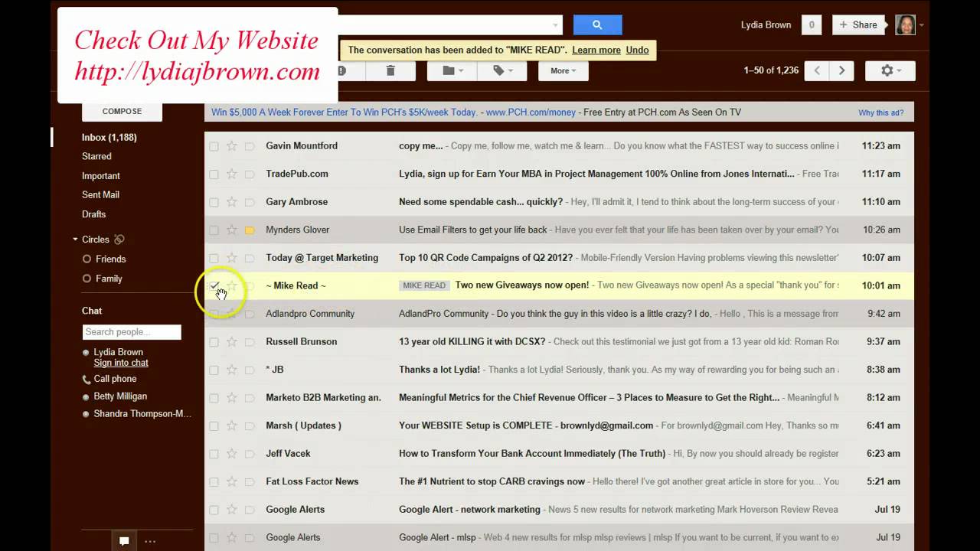Screen dimensions: 980x551
Task: Click the Lydia Brown name in header
Action: pyautogui.click(x=766, y=25)
